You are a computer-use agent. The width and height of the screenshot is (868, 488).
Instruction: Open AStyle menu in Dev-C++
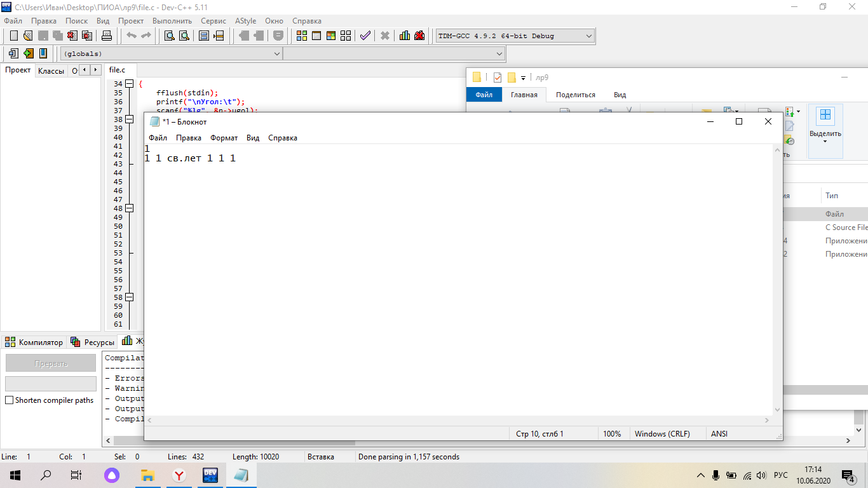[x=246, y=21]
